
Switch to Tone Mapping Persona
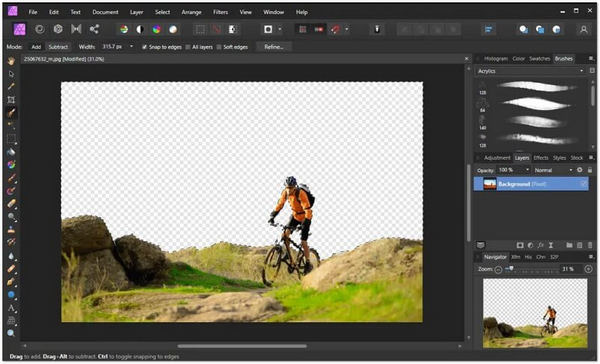(x=76, y=29)
